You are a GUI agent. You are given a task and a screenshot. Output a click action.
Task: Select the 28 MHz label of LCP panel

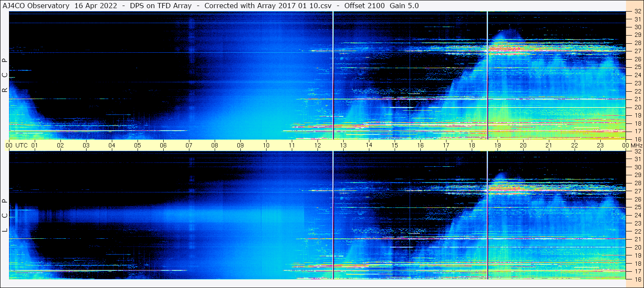click(x=638, y=183)
